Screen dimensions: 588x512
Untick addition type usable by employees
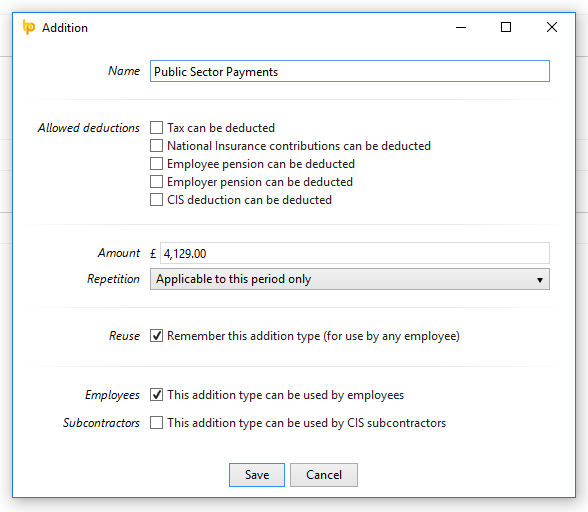click(156, 395)
